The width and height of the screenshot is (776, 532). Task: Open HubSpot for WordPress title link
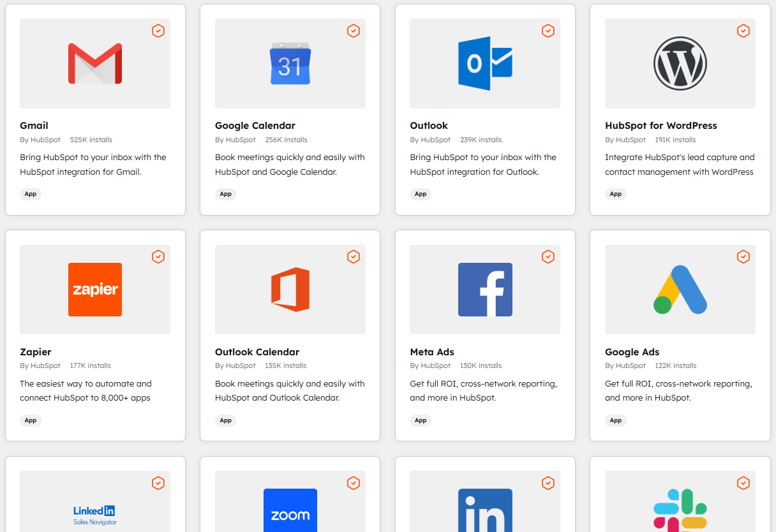click(661, 126)
